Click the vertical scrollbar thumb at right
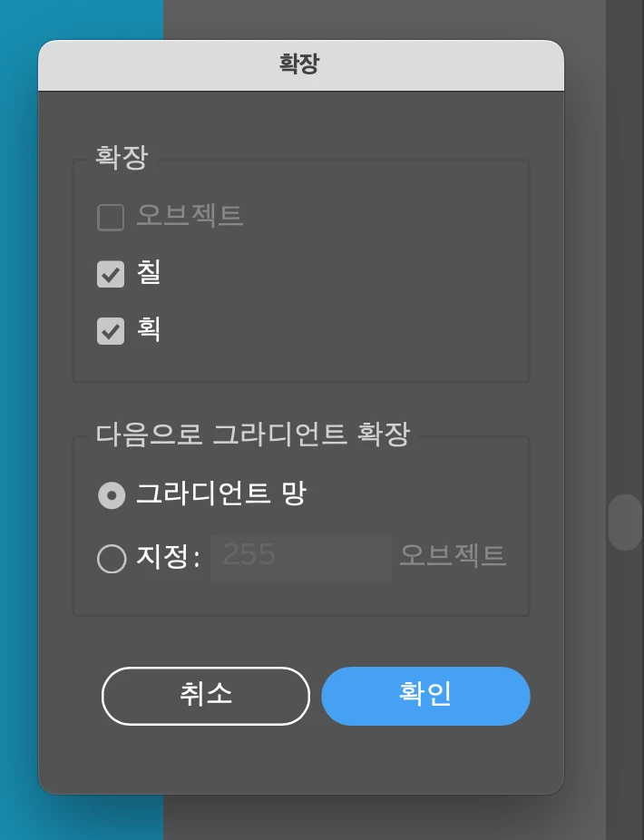Screen dimensions: 644x840 click(625, 522)
